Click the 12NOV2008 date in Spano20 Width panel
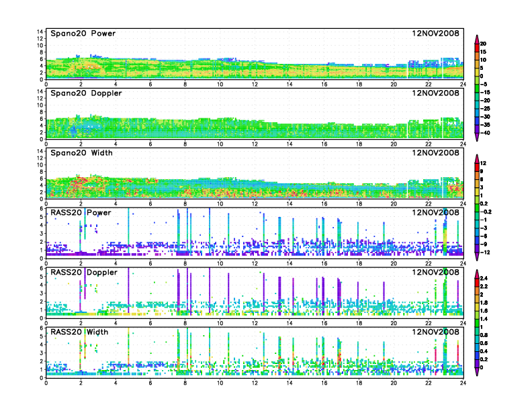Viewport: 532px width, 411px height. tap(435, 152)
